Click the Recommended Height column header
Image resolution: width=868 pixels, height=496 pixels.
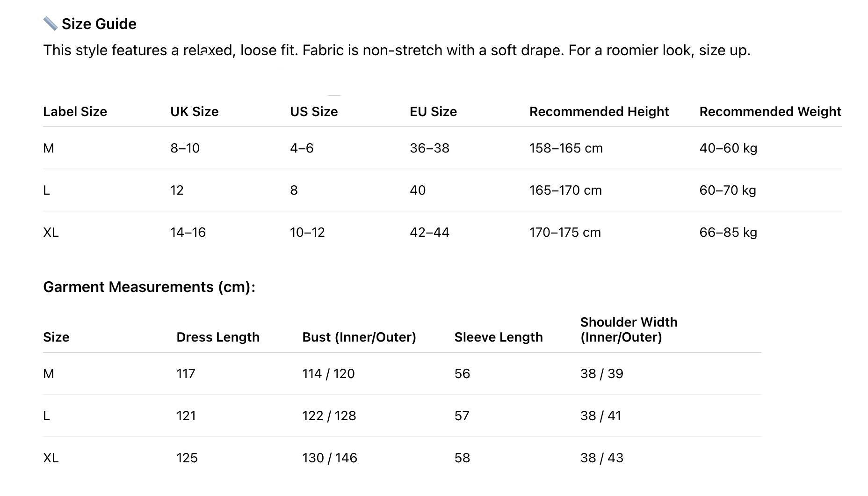coord(599,112)
